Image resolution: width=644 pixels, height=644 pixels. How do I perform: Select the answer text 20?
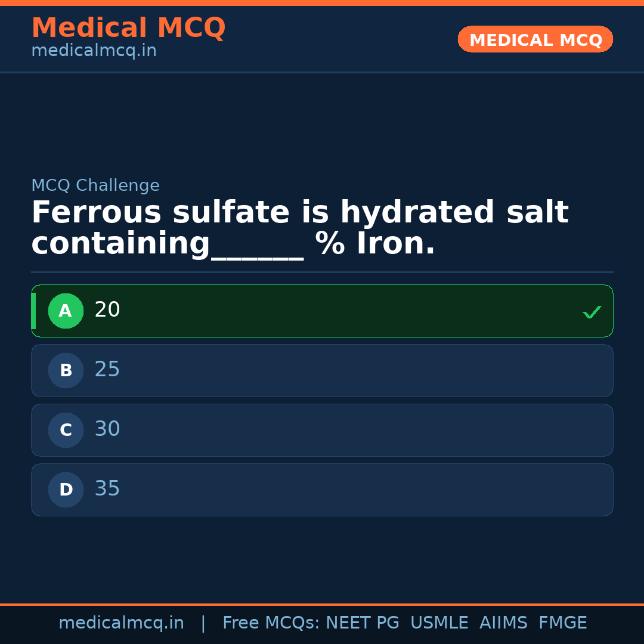pyautogui.click(x=107, y=310)
